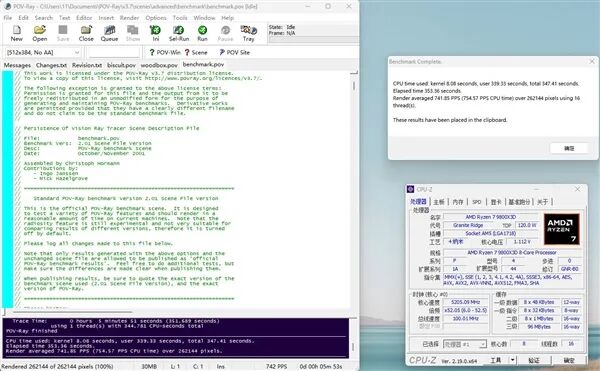Switch to the 内存 tab in CPU-Z
Image resolution: width=600 pixels, height=371 pixels.
[x=458, y=202]
